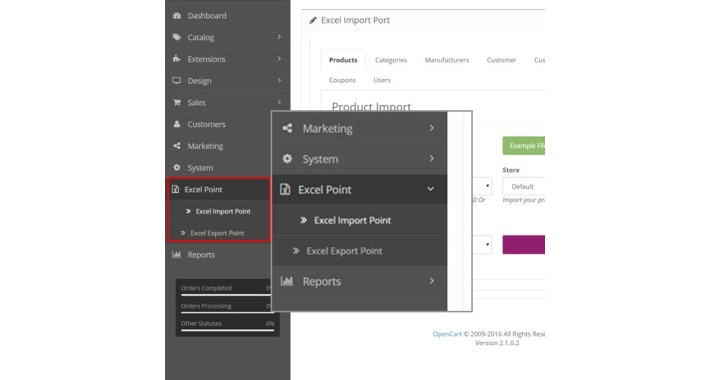The width and height of the screenshot is (710, 380).
Task: Click the Orders Completed progress bar
Action: [225, 295]
